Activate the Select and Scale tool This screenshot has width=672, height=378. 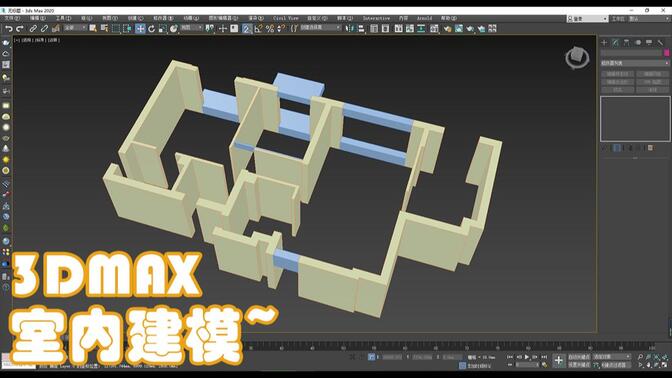point(162,29)
